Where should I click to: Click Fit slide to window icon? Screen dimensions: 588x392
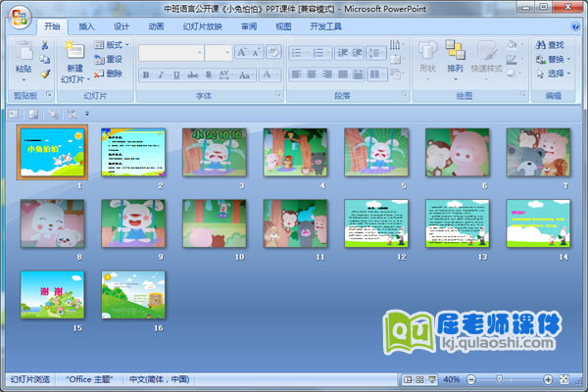564,379
